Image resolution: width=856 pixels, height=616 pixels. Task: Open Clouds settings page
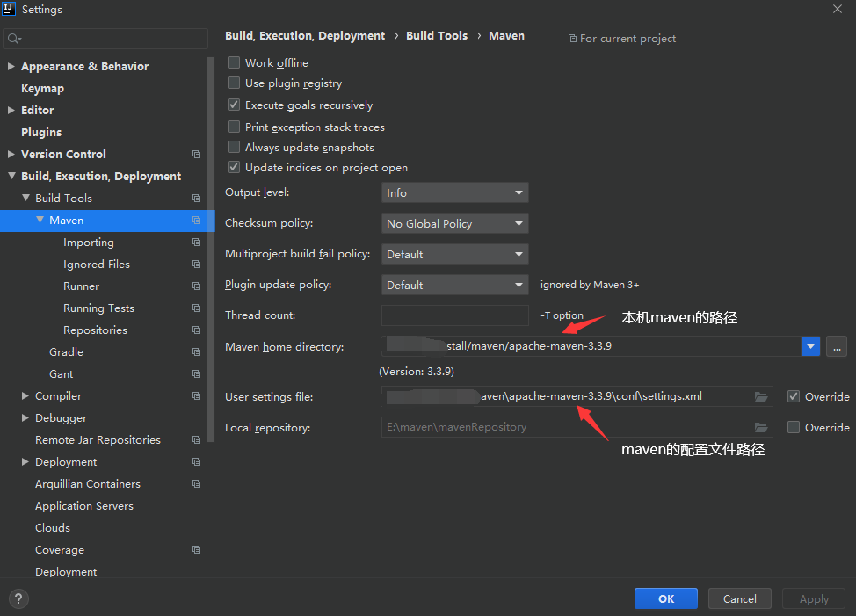(53, 527)
